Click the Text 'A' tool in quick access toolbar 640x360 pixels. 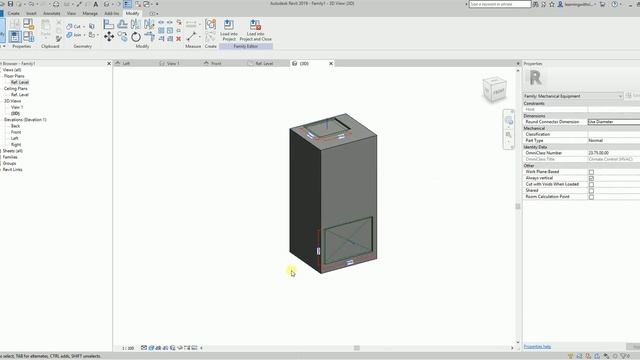point(96,4)
